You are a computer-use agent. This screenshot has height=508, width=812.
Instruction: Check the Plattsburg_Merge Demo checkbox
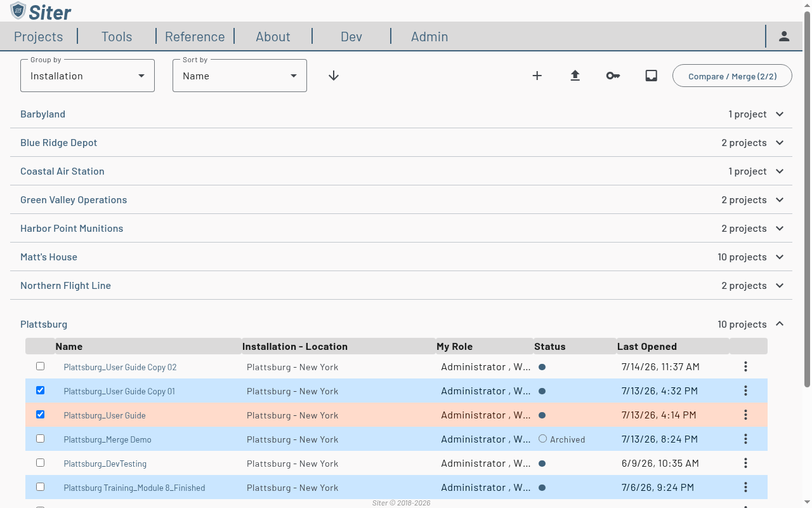(41, 439)
